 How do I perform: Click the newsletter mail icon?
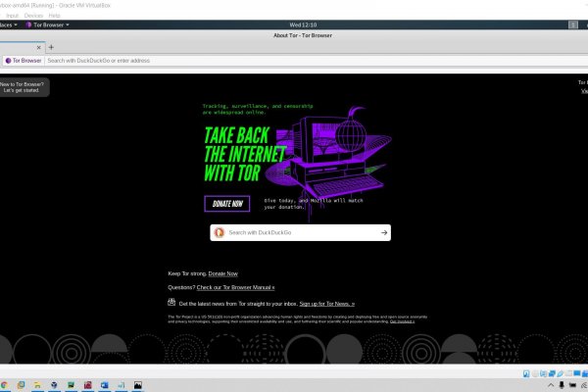click(x=172, y=304)
